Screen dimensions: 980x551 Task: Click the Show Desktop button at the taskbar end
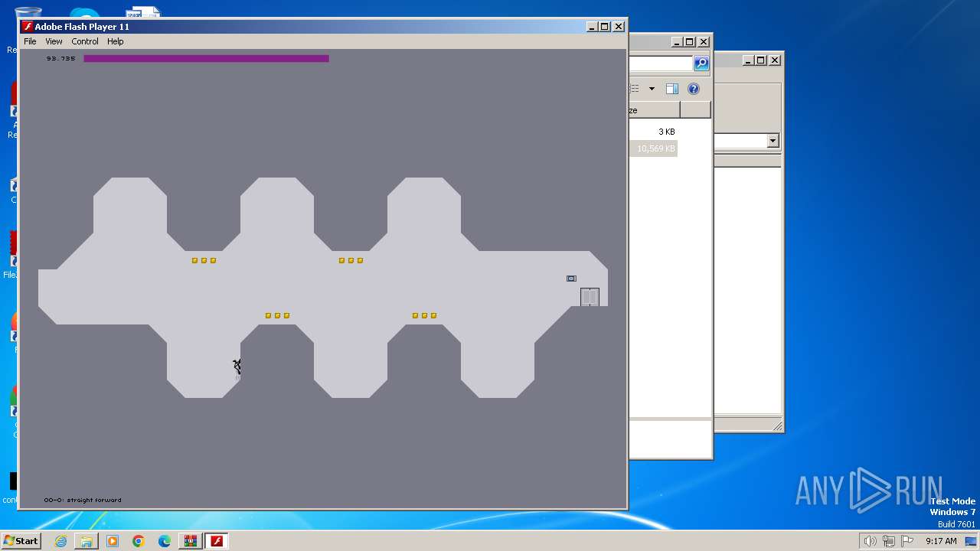point(972,541)
